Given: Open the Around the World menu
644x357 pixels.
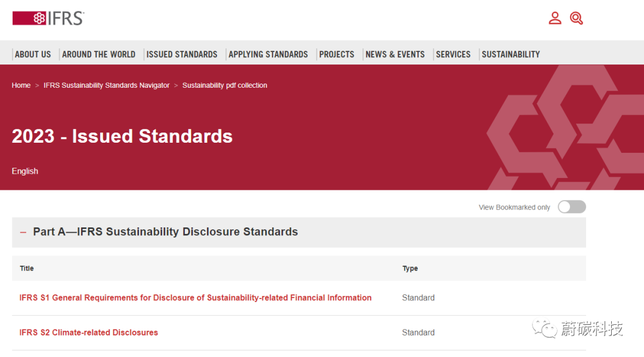Looking at the screenshot, I should tap(98, 54).
